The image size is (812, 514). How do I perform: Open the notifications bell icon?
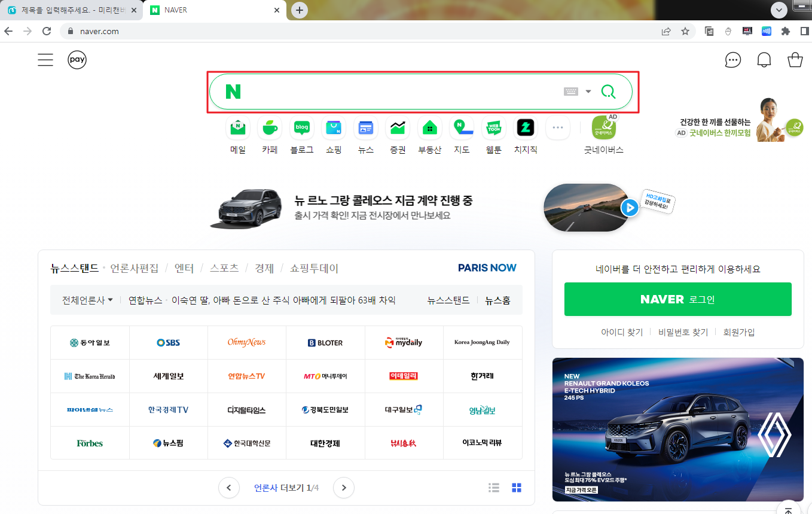[x=764, y=60]
